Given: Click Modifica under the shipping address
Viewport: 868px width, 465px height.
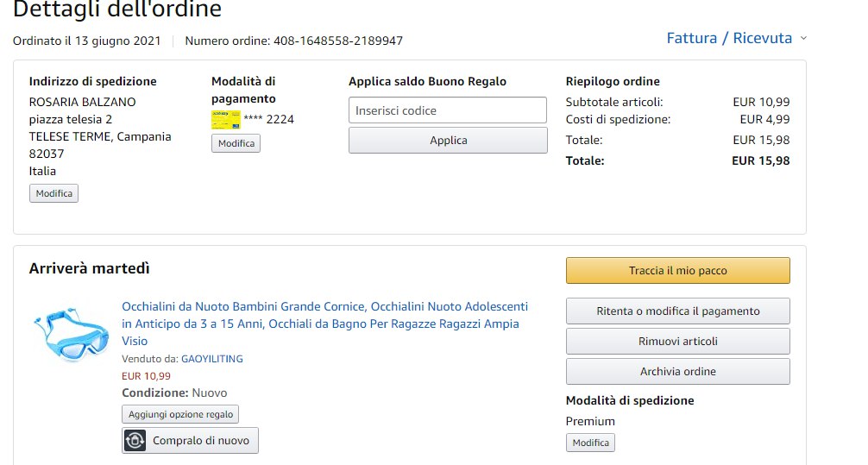Looking at the screenshot, I should [53, 194].
